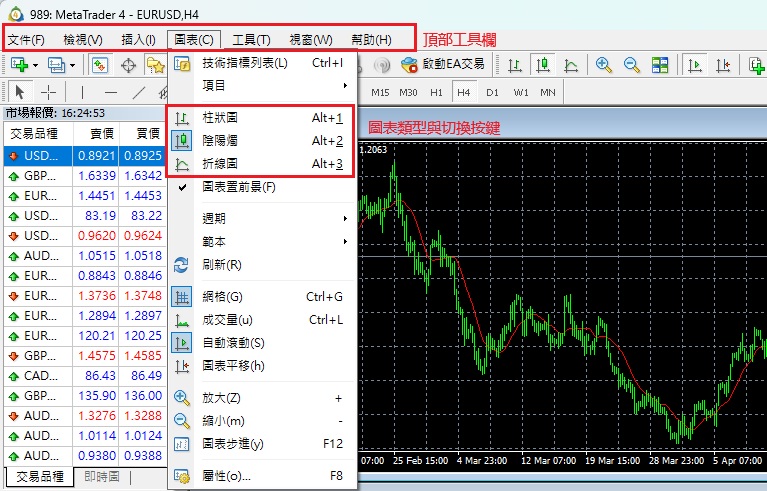
Task: Close the open 圖表(C) menu header
Action: click(x=194, y=40)
